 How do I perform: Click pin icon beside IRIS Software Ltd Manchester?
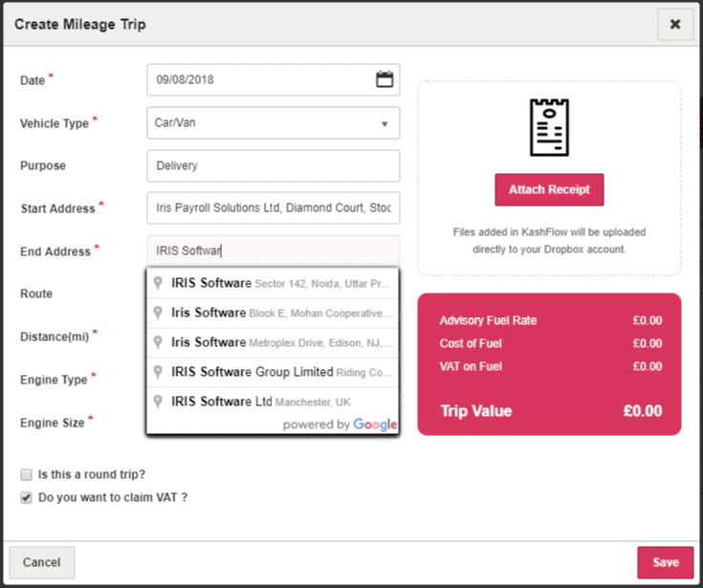[159, 401]
